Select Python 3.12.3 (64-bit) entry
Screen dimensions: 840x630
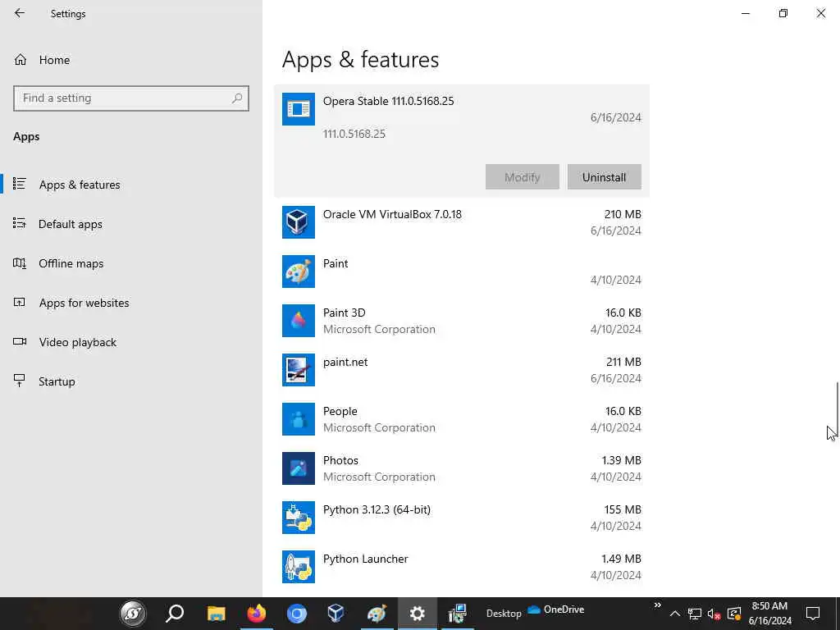click(462, 518)
